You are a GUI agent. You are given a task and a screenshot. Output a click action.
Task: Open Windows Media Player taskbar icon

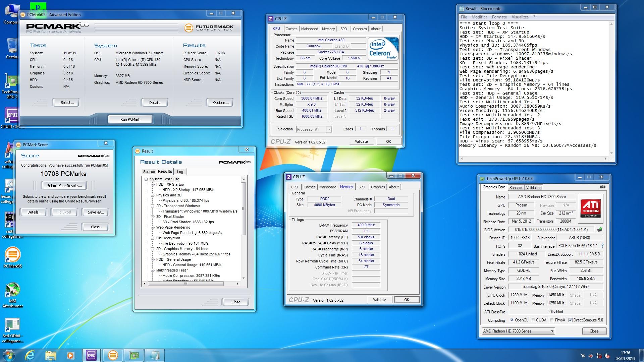click(x=70, y=355)
